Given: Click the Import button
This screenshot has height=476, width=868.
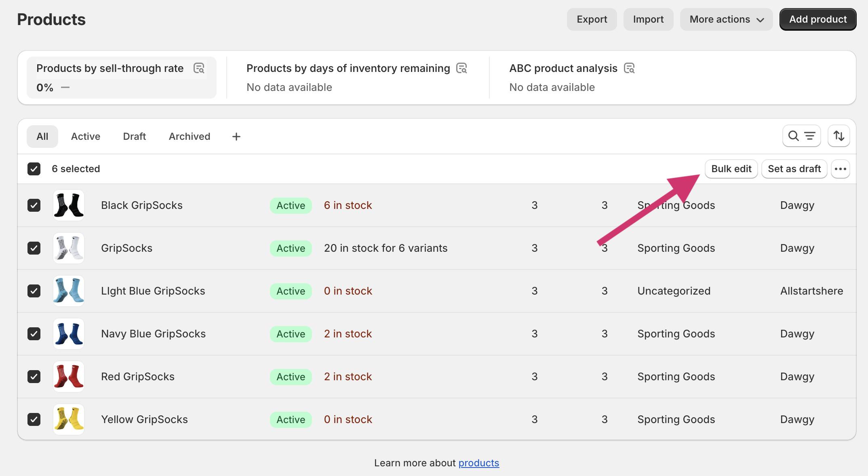Looking at the screenshot, I should point(649,19).
